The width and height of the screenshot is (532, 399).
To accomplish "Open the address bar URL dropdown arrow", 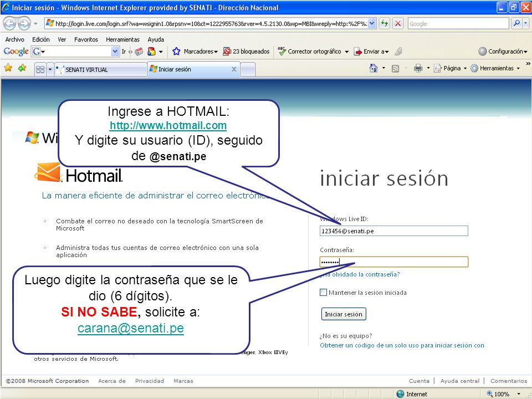I will [x=372, y=23].
